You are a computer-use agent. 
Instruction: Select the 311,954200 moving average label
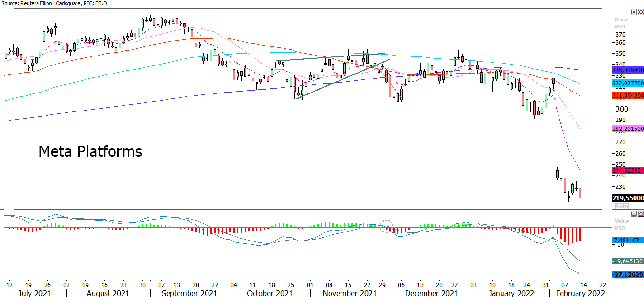pos(628,96)
